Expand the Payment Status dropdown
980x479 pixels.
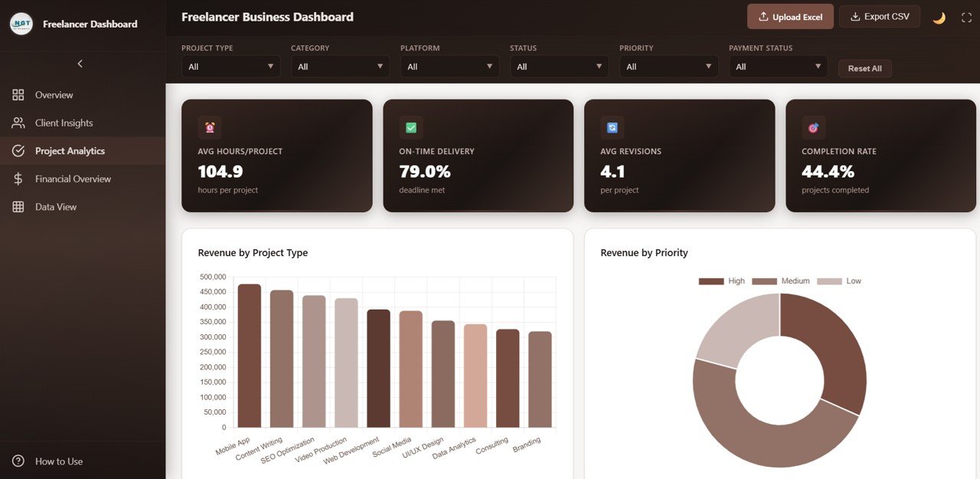coord(778,66)
